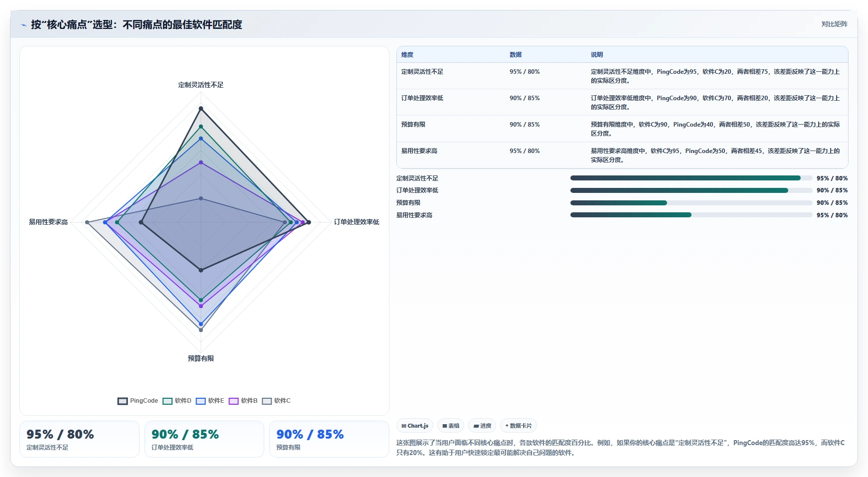Click the Chart.js tag chip
This screenshot has height=477, width=868.
(415, 426)
